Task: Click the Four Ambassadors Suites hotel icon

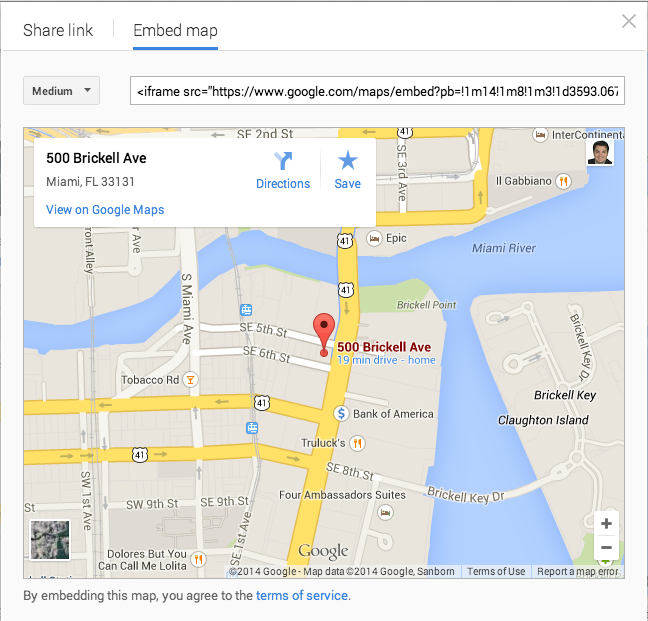Action: [x=386, y=513]
